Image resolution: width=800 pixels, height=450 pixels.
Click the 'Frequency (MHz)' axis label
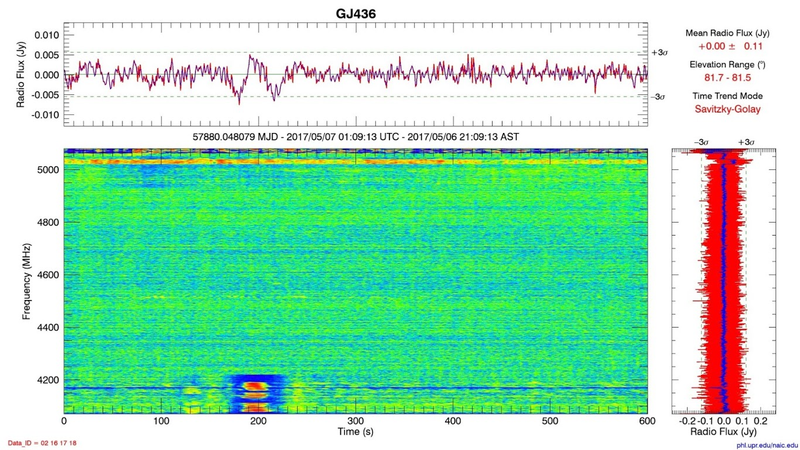point(27,282)
